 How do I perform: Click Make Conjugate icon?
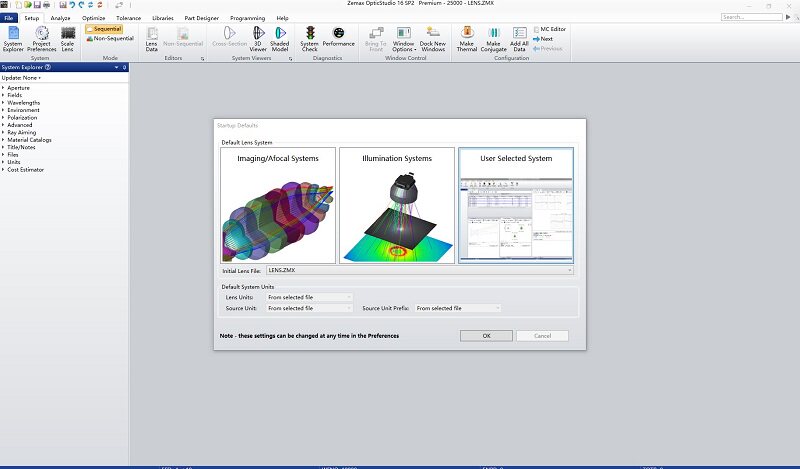493,39
